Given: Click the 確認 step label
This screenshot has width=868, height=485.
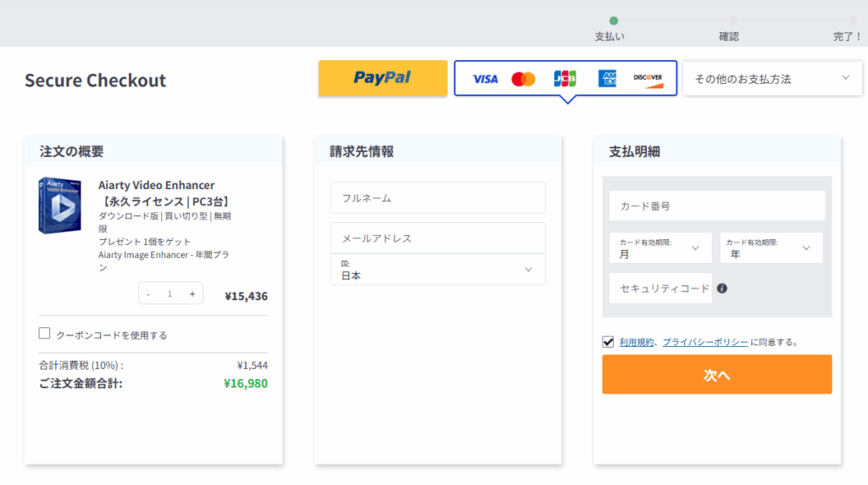Looking at the screenshot, I should pos(728,36).
